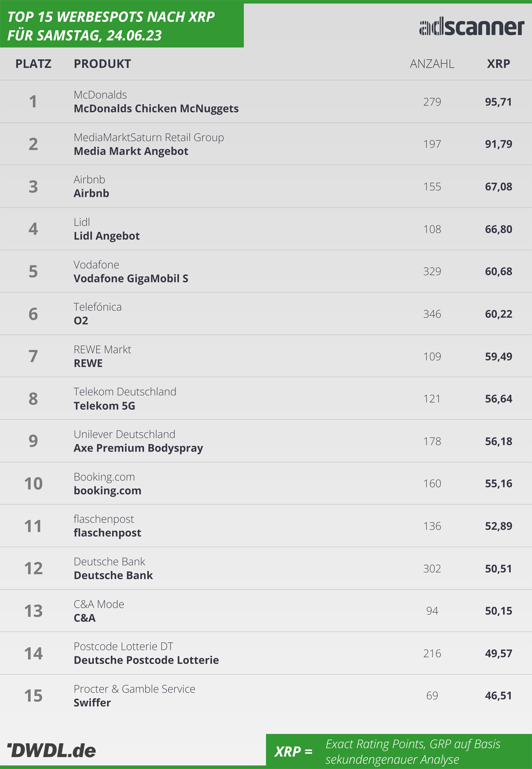Image resolution: width=532 pixels, height=769 pixels.
Task: Click the rank number 12 for Deutsche Bank
Action: pos(33,568)
